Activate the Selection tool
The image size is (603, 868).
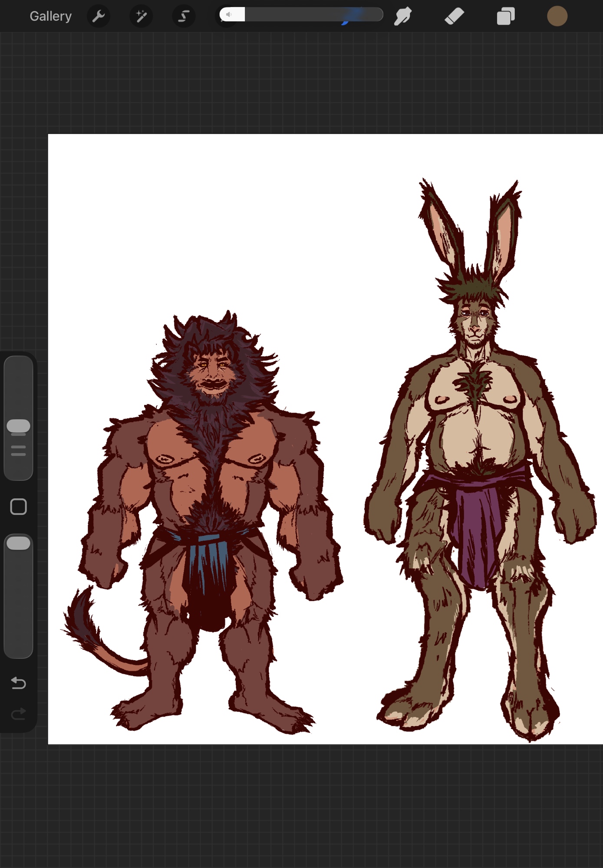coord(184,16)
